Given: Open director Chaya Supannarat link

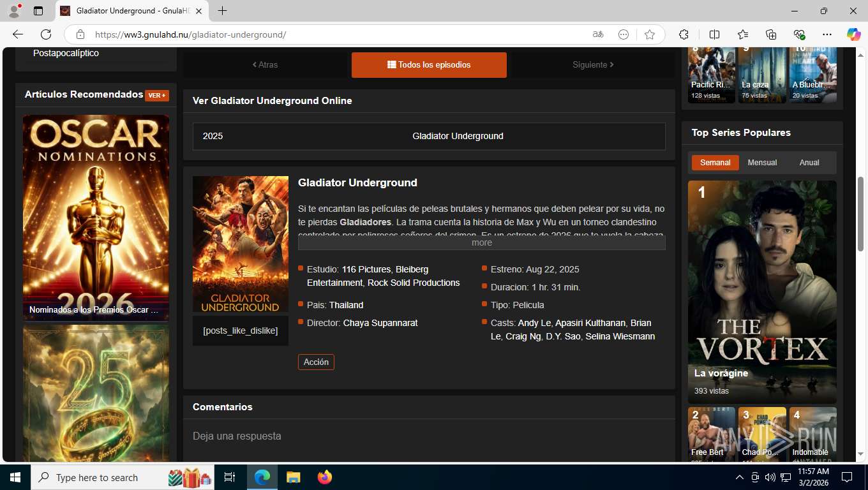Looking at the screenshot, I should tap(380, 323).
